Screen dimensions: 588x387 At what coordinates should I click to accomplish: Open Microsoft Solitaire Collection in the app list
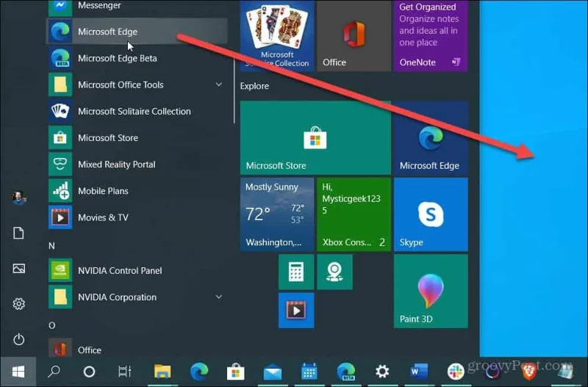(x=137, y=112)
